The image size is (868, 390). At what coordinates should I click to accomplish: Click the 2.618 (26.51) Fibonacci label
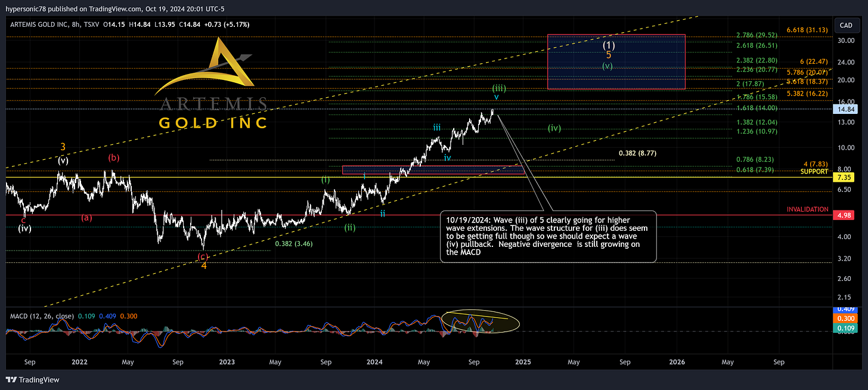[756, 45]
